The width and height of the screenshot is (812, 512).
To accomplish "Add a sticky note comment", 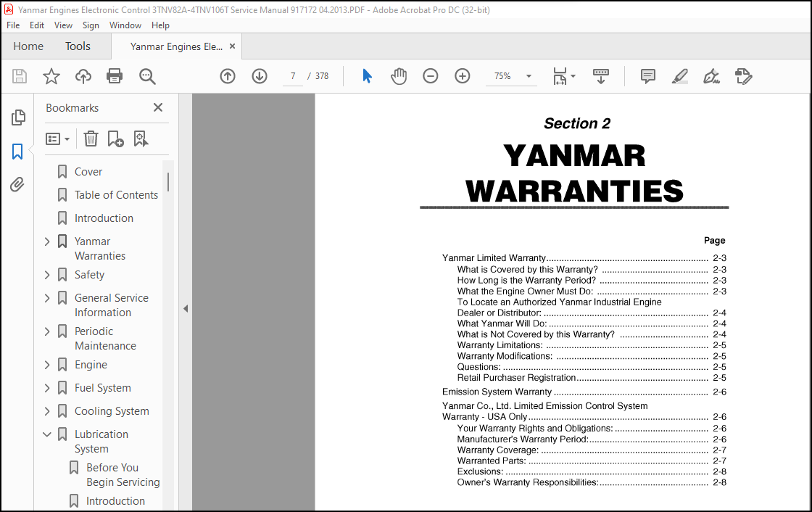I will [x=648, y=76].
